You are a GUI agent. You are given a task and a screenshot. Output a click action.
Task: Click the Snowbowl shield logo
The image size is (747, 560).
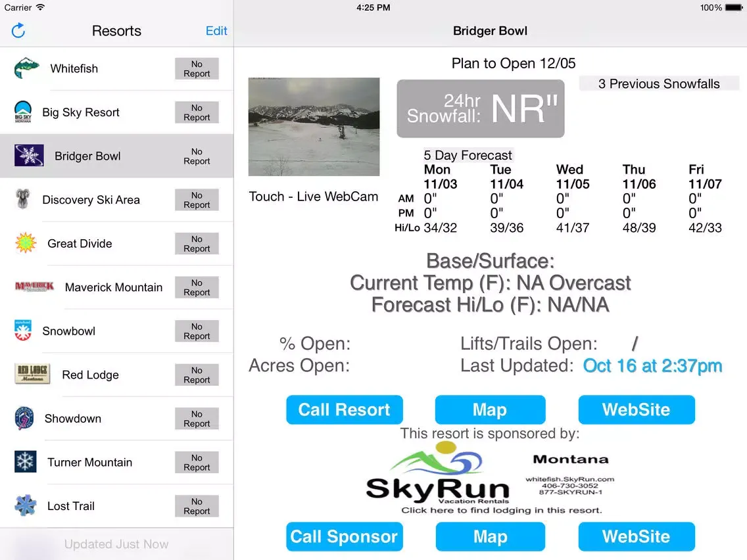pos(23,331)
